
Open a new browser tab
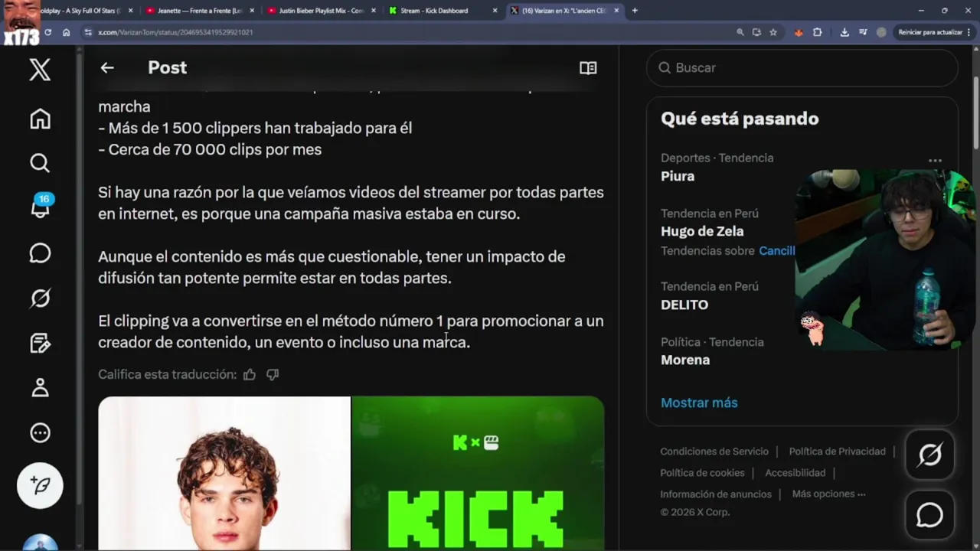point(635,11)
